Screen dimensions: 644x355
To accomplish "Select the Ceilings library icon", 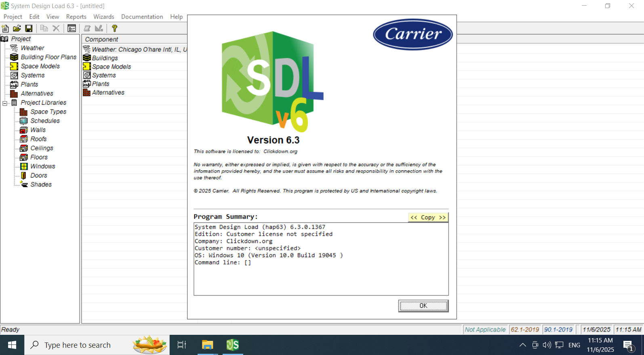I will (x=24, y=148).
